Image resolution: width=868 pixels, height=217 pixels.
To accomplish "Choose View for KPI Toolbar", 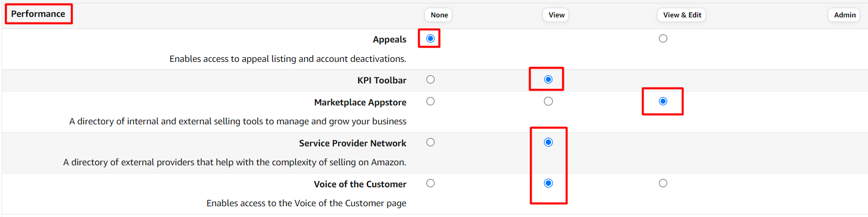I will (548, 79).
